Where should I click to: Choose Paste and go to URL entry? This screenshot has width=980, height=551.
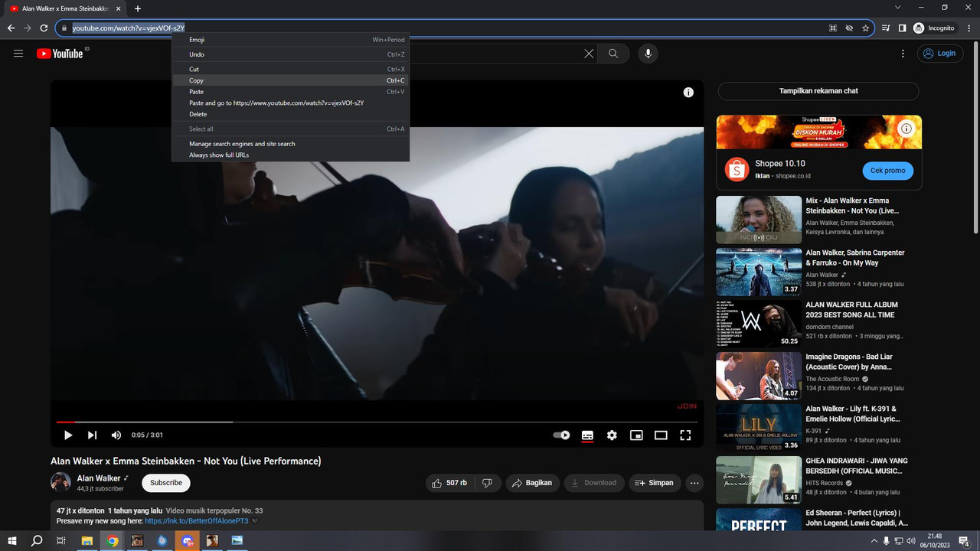coord(291,103)
